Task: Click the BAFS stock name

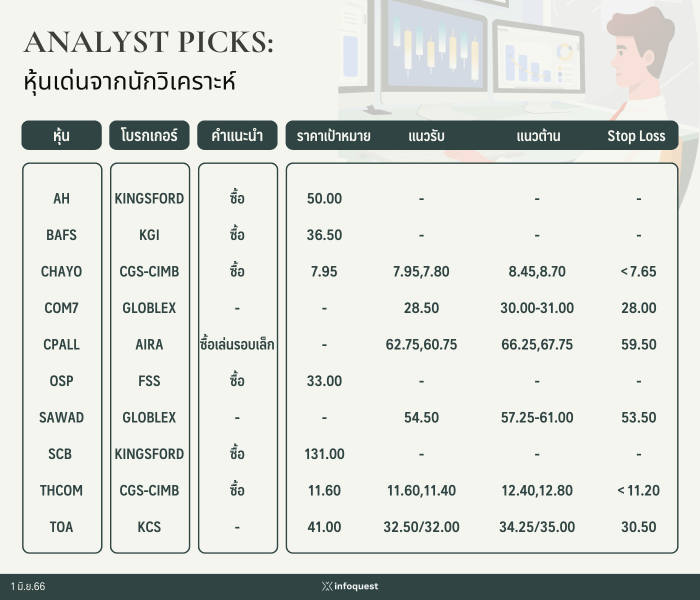Action: pos(61,235)
